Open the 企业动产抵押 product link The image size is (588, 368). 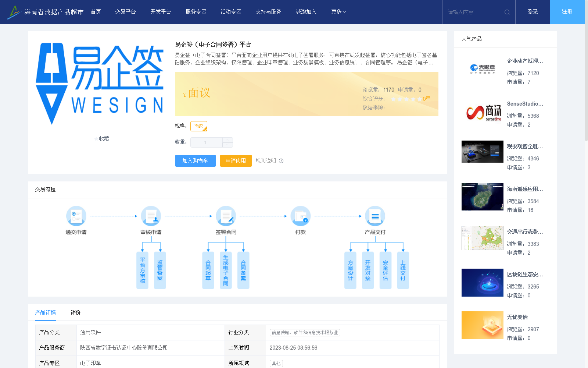click(x=525, y=61)
